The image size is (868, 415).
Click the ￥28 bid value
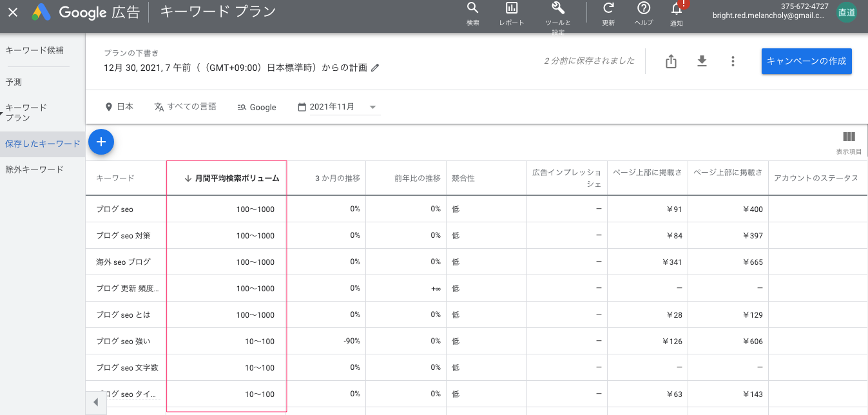point(675,315)
